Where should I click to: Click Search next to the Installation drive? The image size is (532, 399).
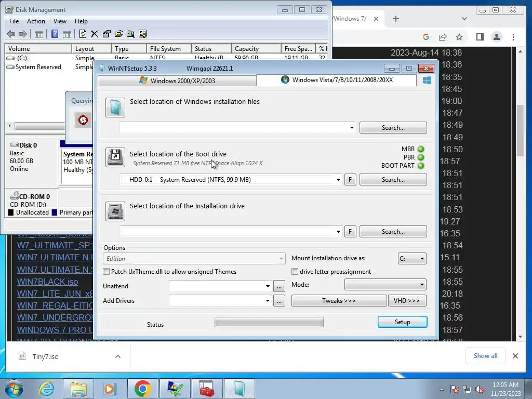point(393,232)
